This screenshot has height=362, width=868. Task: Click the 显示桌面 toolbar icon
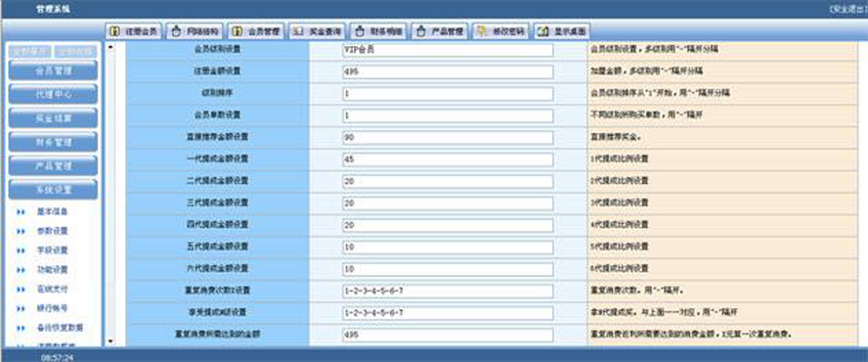coord(543,31)
